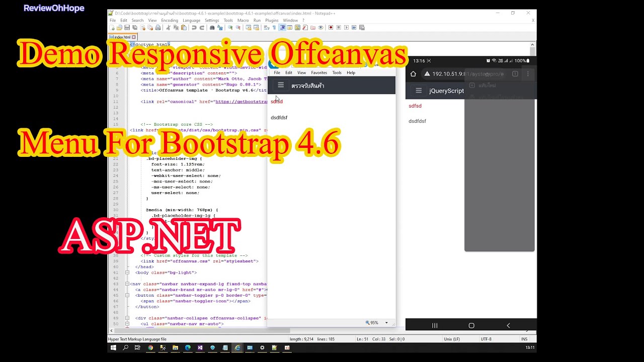This screenshot has width=644, height=362.
Task: Click UTF-8 encoding in the status bar
Action: [x=486, y=339]
